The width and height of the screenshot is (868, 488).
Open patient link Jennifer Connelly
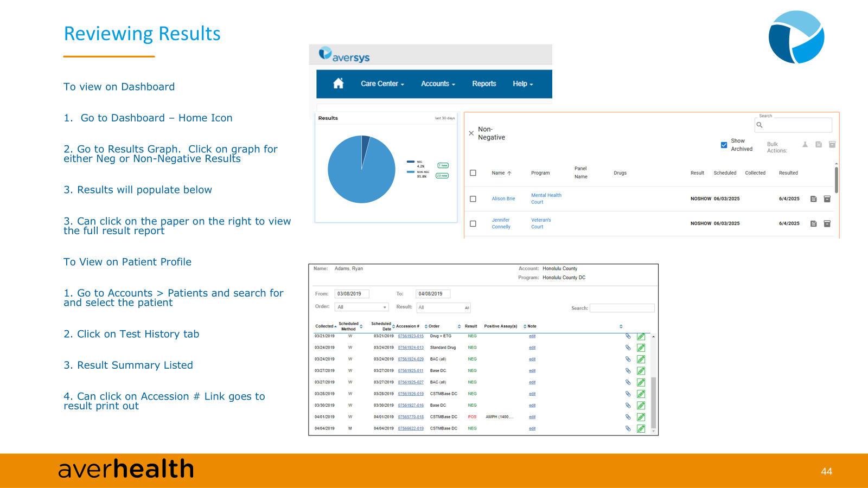click(x=501, y=223)
